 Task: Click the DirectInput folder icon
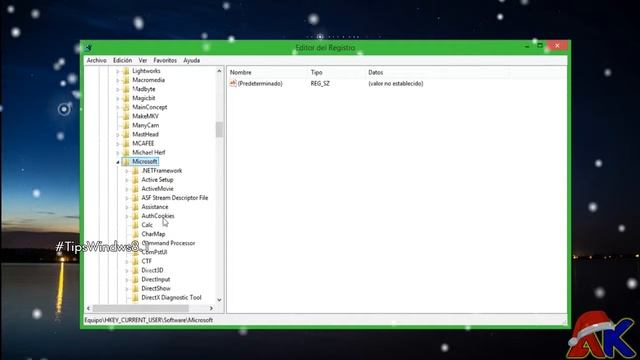135,279
